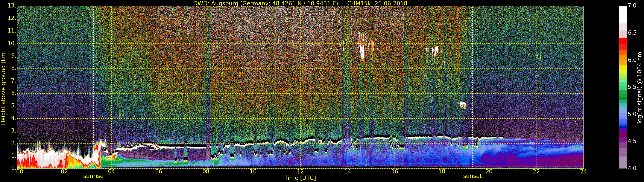Select the "10" time axis tick label
644x182 pixels.
click(x=253, y=171)
